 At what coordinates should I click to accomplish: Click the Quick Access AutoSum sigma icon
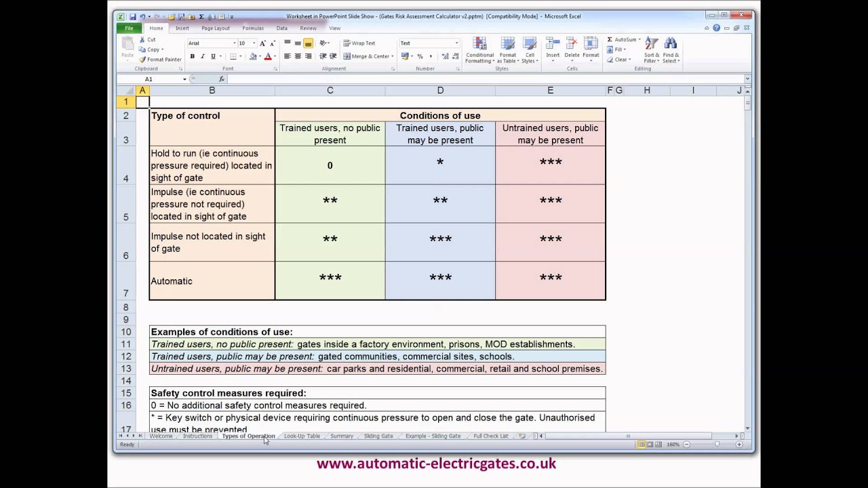click(x=201, y=16)
